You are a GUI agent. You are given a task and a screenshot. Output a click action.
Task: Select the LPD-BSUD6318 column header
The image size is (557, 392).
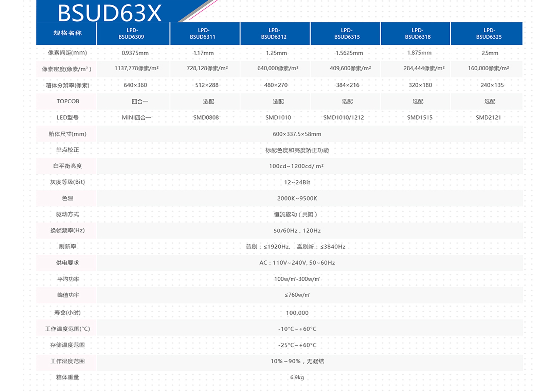click(x=418, y=34)
